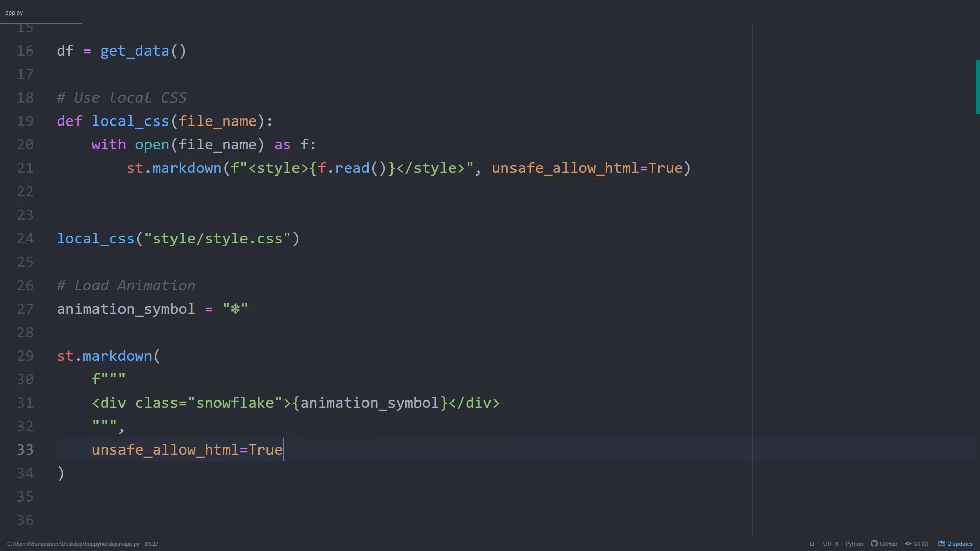This screenshot has height=551, width=980.
Task: Click the package updates icon in the status bar
Action: click(x=942, y=544)
